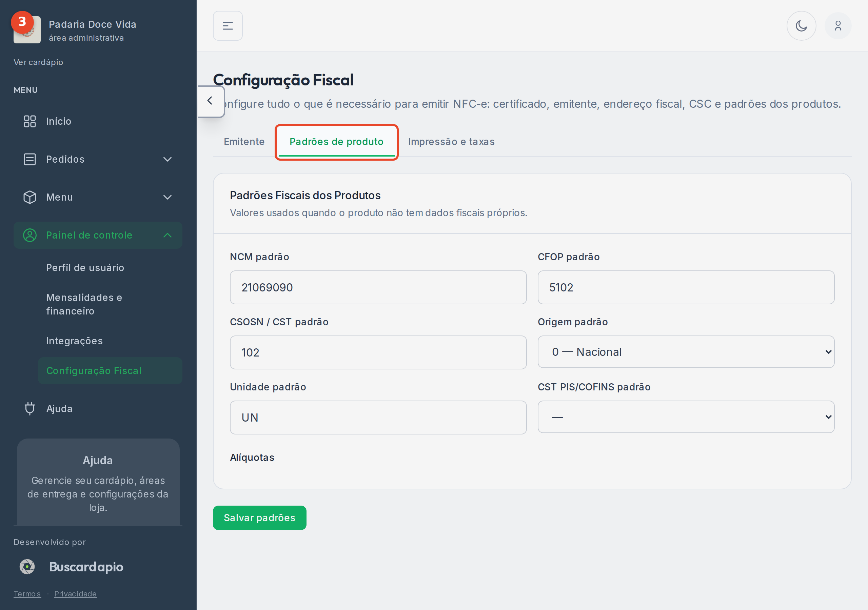Focus the Unidade padrão input field
The height and width of the screenshot is (610, 868).
click(378, 417)
